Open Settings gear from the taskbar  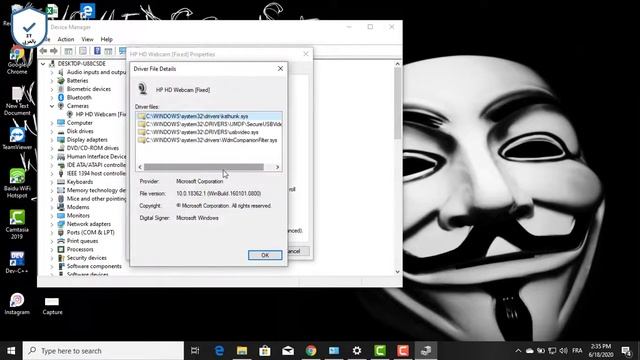pos(357,351)
